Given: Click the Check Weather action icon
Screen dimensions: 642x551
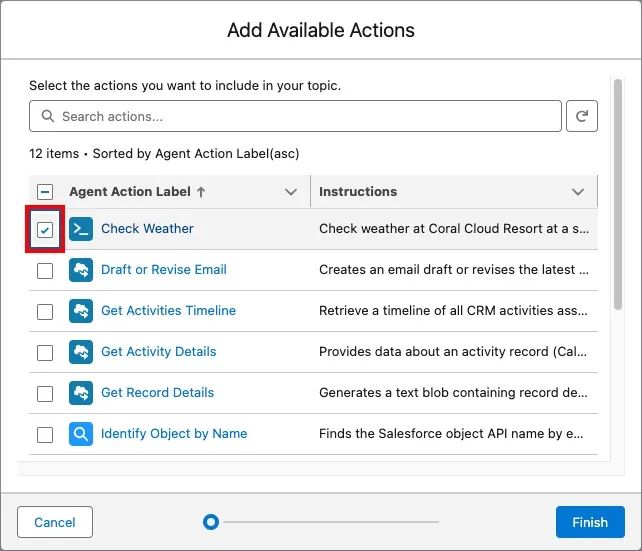Looking at the screenshot, I should [81, 229].
